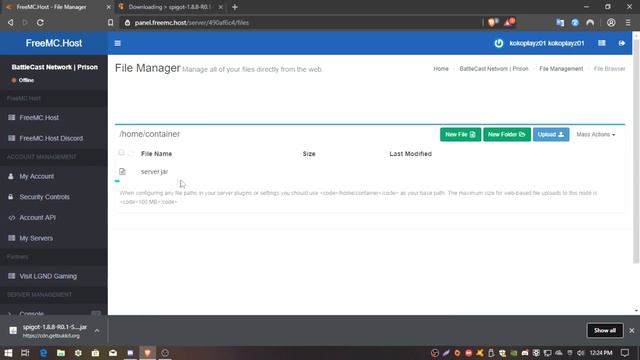Click the Visit LGND Gaming sidebar icon
The image size is (640, 360).
tap(11, 276)
